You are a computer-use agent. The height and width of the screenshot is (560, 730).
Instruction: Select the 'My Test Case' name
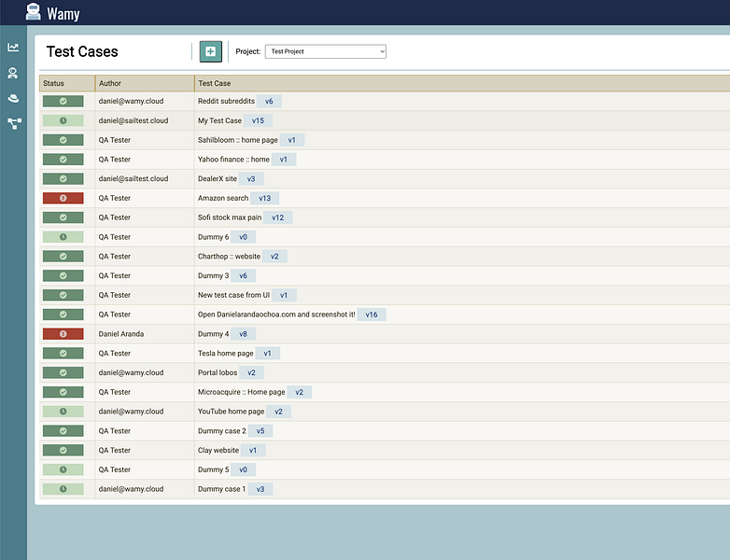point(219,120)
